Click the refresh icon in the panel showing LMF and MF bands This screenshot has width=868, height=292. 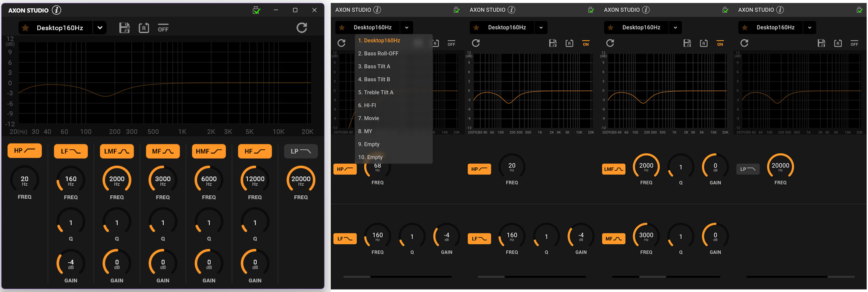pyautogui.click(x=610, y=43)
